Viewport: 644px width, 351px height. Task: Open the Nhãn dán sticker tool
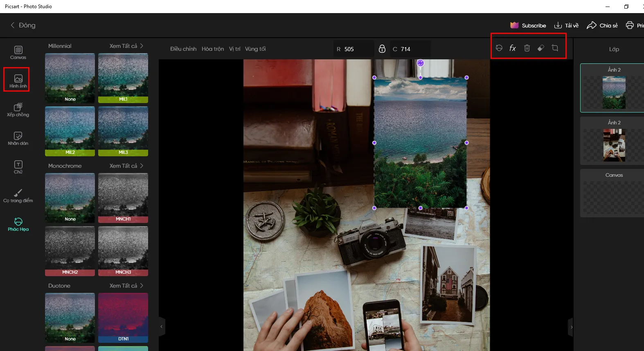click(x=18, y=138)
